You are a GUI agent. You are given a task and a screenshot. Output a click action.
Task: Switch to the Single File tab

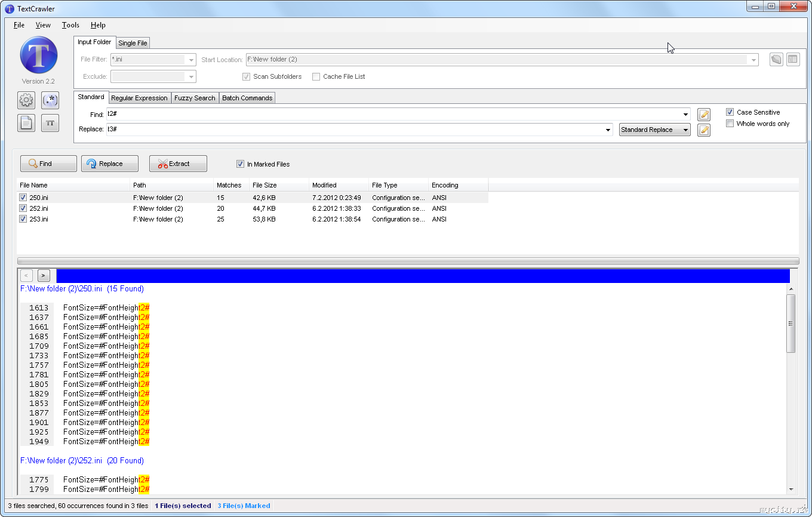tap(133, 43)
